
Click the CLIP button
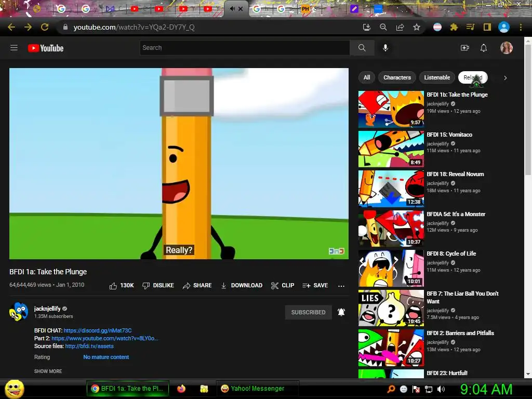pos(283,286)
